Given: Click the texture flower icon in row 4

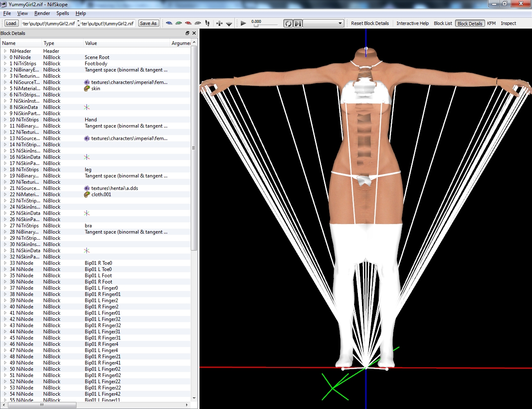Looking at the screenshot, I should (x=87, y=82).
